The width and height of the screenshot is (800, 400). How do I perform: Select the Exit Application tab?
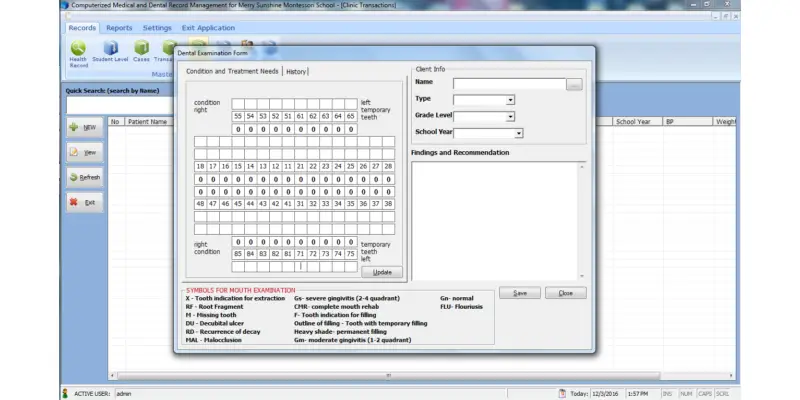coord(208,28)
